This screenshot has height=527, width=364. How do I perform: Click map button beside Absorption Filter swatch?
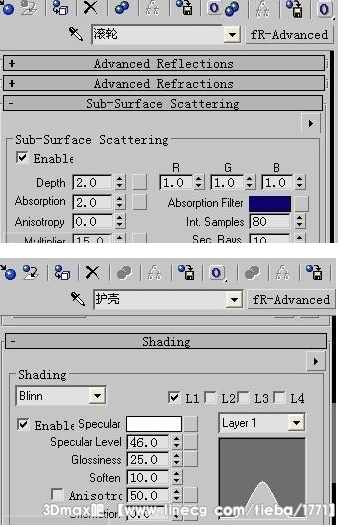[301, 204]
